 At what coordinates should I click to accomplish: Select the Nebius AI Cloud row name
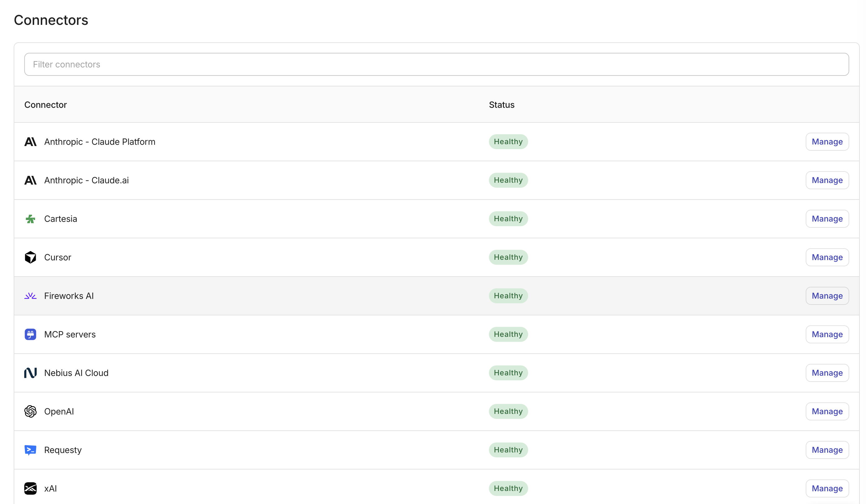(76, 373)
